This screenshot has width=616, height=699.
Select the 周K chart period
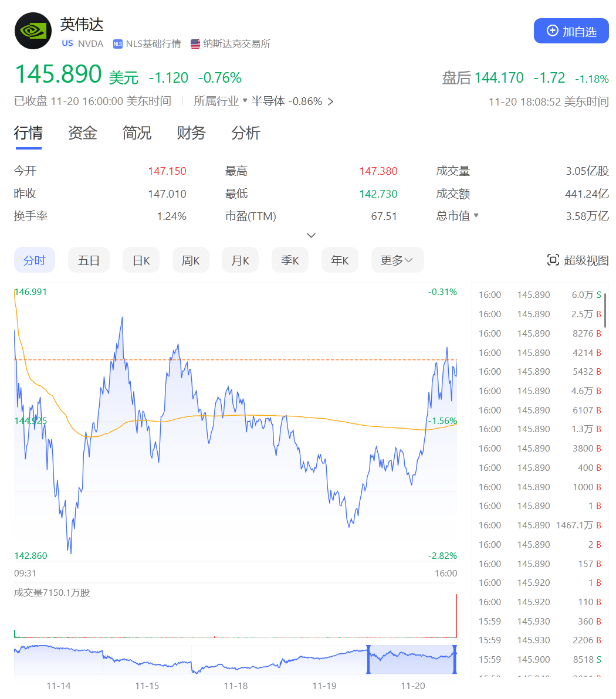pyautogui.click(x=190, y=260)
